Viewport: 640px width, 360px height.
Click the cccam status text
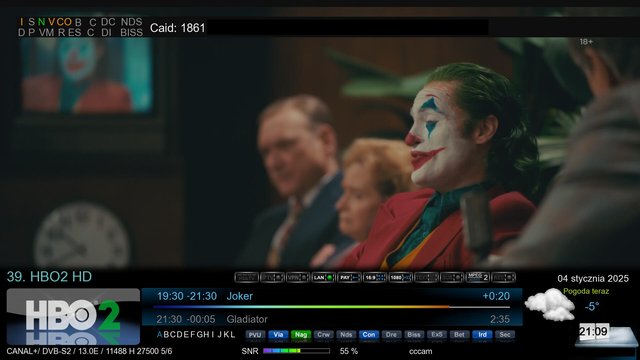tap(420, 351)
